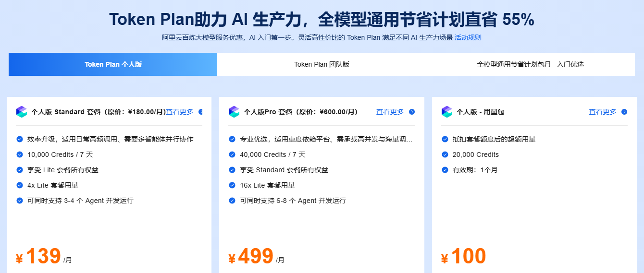Switch to the Token Plan 团队版 tab

pos(322,64)
